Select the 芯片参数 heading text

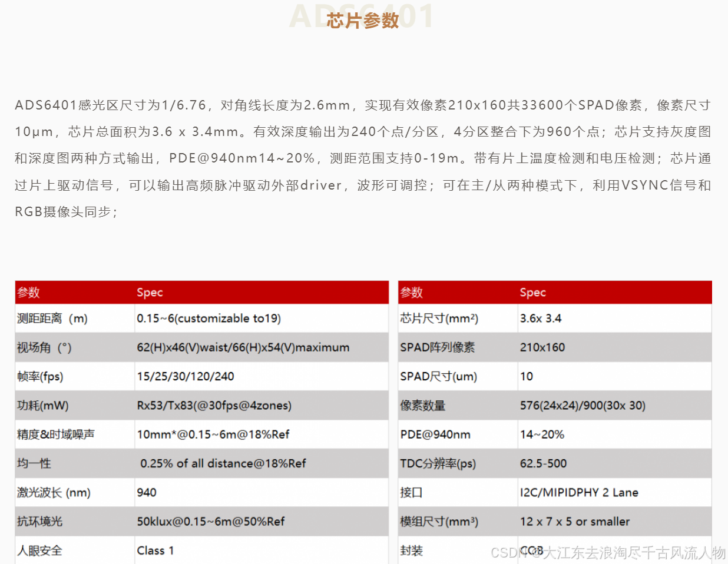coord(363,21)
